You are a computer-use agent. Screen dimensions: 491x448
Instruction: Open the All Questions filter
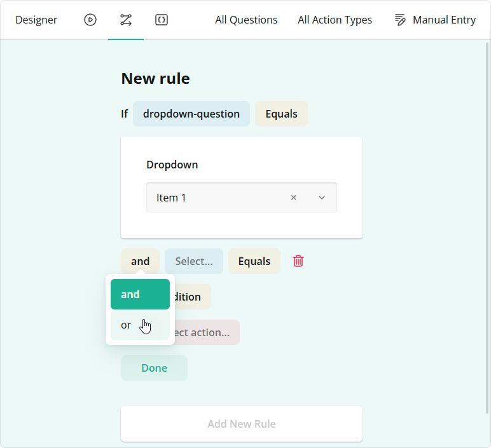246,20
